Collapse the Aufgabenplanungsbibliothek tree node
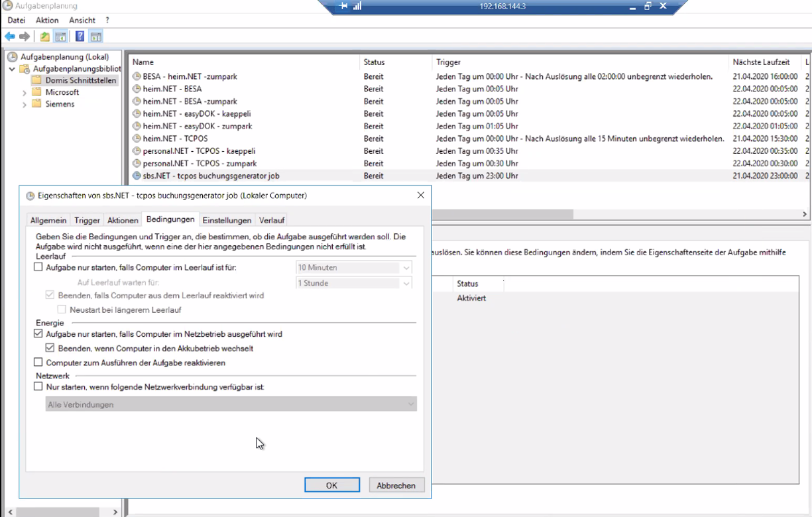This screenshot has width=812, height=517. [x=13, y=69]
